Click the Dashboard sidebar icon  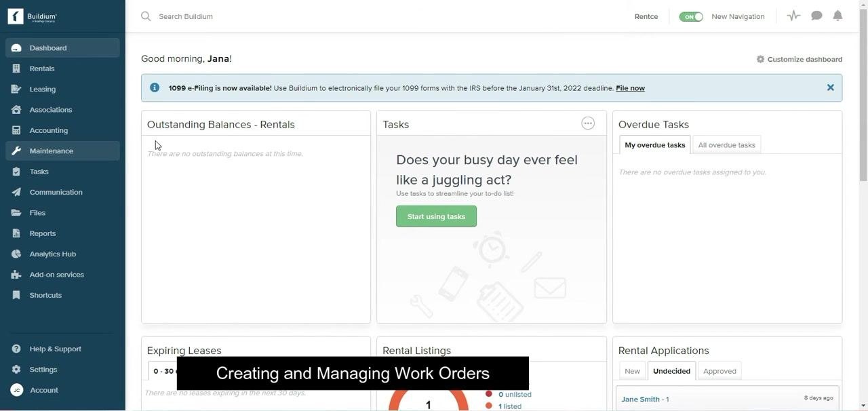click(16, 48)
